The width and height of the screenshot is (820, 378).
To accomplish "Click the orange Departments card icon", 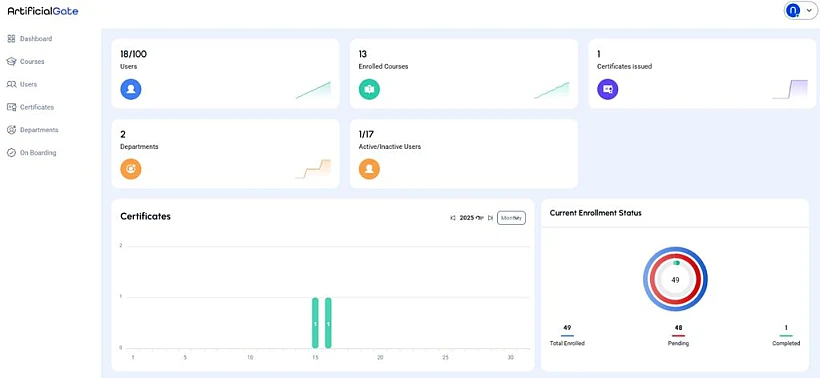I will [x=131, y=169].
